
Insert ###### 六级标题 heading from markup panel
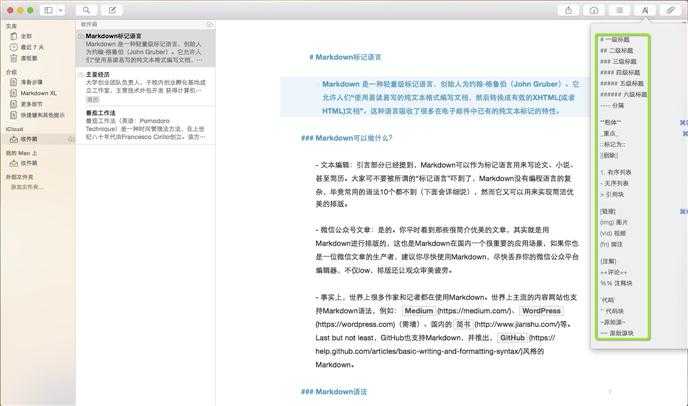click(624, 94)
